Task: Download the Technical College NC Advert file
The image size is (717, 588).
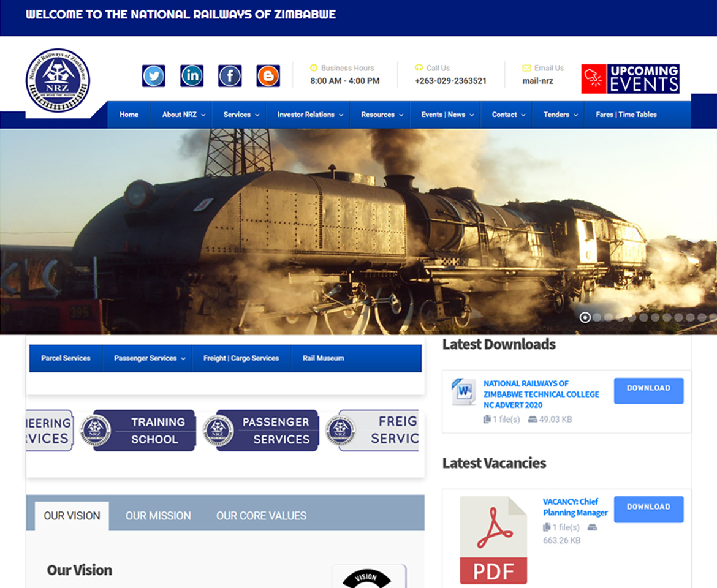Action: [x=648, y=391]
